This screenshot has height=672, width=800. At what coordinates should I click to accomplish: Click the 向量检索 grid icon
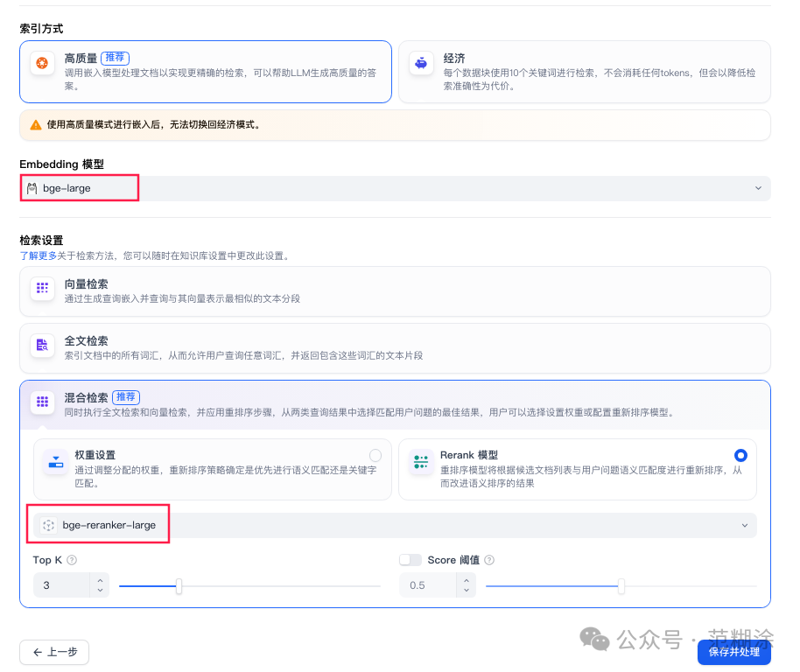(x=42, y=289)
